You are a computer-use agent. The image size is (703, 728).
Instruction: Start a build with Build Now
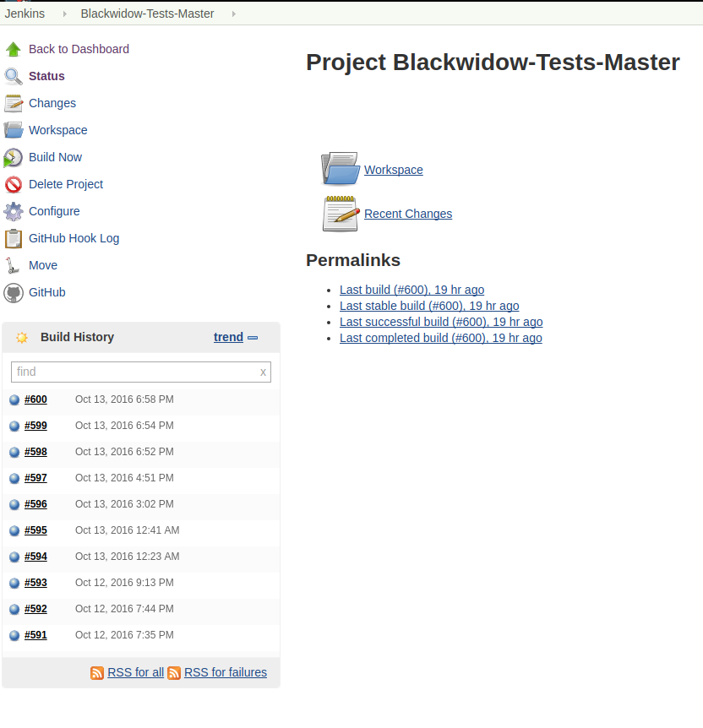pyautogui.click(x=55, y=157)
